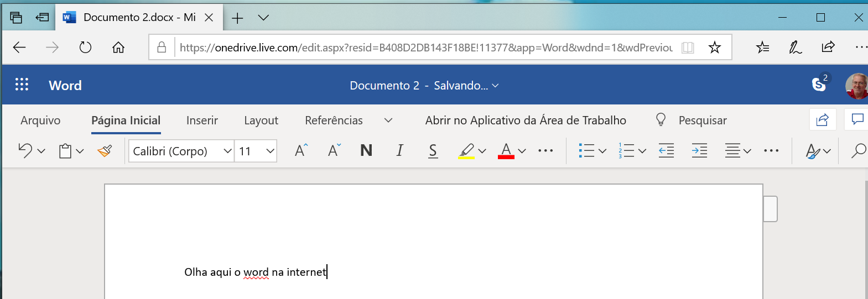Click the browser Back arrow
This screenshot has height=299, width=868.
[19, 48]
